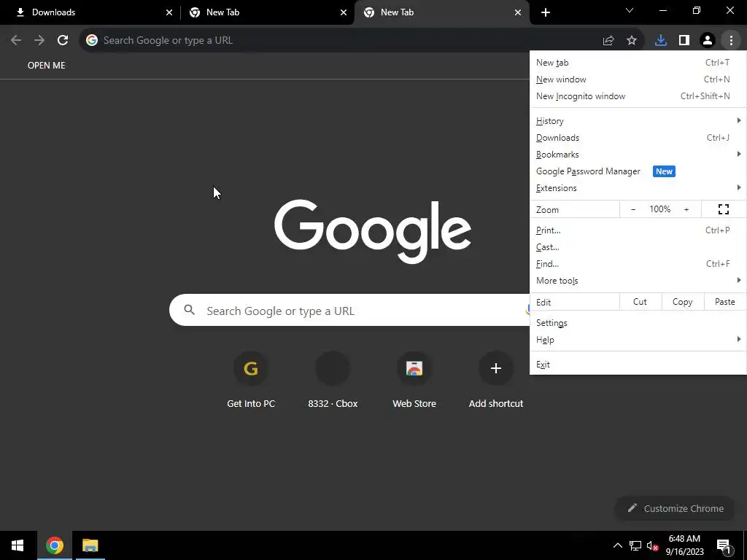The height and width of the screenshot is (560, 747).
Task: Click the Cut button
Action: coord(640,302)
